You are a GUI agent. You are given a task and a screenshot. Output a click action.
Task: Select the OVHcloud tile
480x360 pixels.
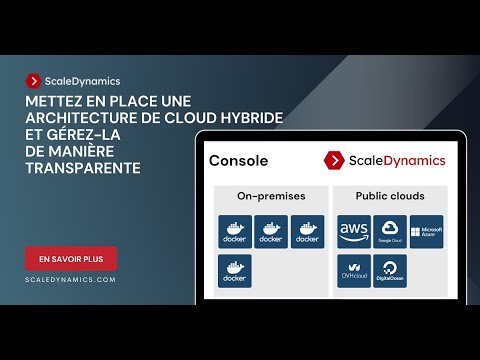(354, 271)
